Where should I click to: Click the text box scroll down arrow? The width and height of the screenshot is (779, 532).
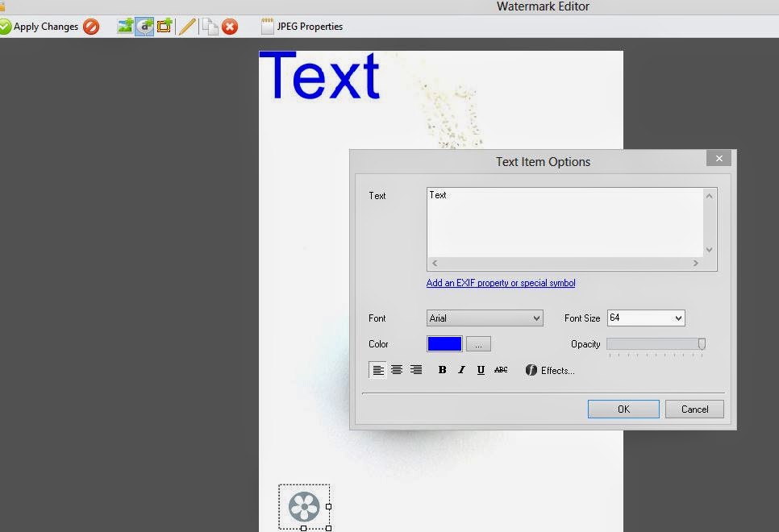(x=710, y=250)
